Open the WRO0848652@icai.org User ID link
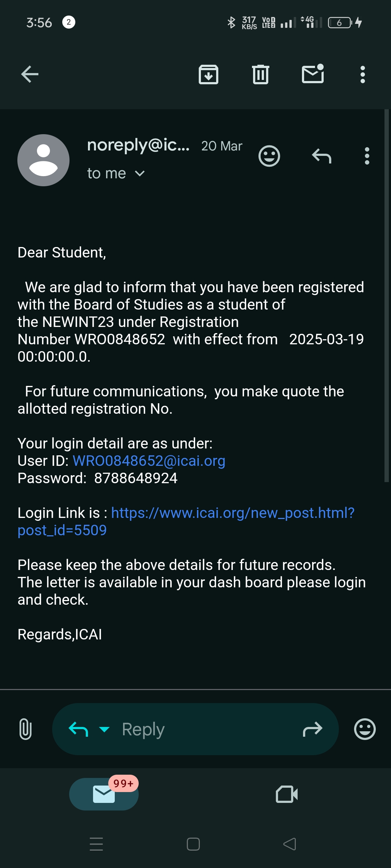This screenshot has width=391, height=868. coord(149,461)
